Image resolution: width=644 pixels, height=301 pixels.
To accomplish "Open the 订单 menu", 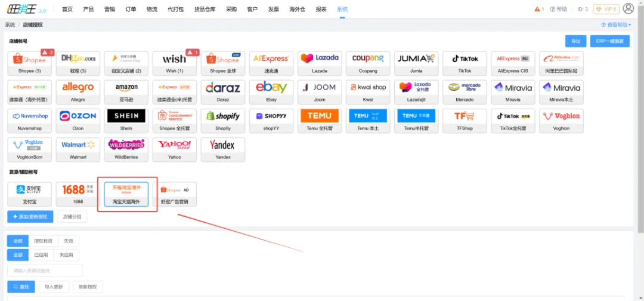I will point(131,9).
